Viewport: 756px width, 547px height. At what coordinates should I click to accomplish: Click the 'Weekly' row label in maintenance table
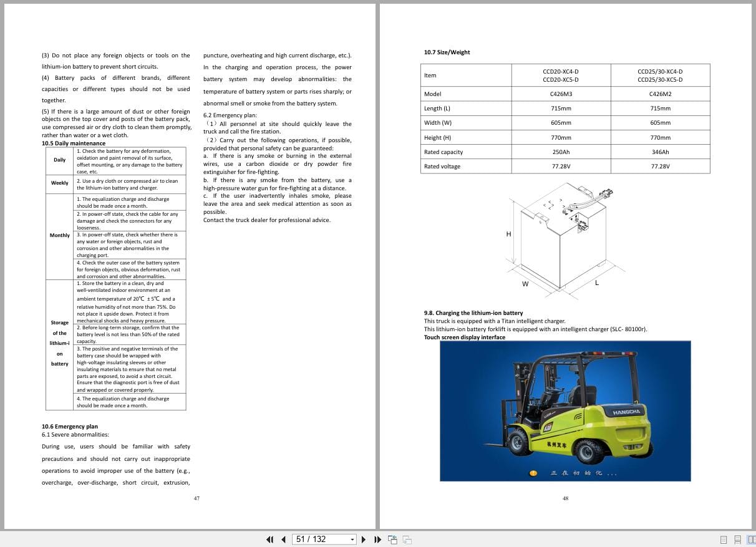(59, 183)
